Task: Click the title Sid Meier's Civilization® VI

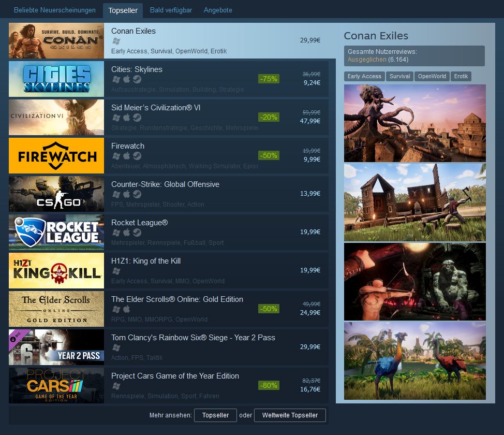Action: pos(156,108)
